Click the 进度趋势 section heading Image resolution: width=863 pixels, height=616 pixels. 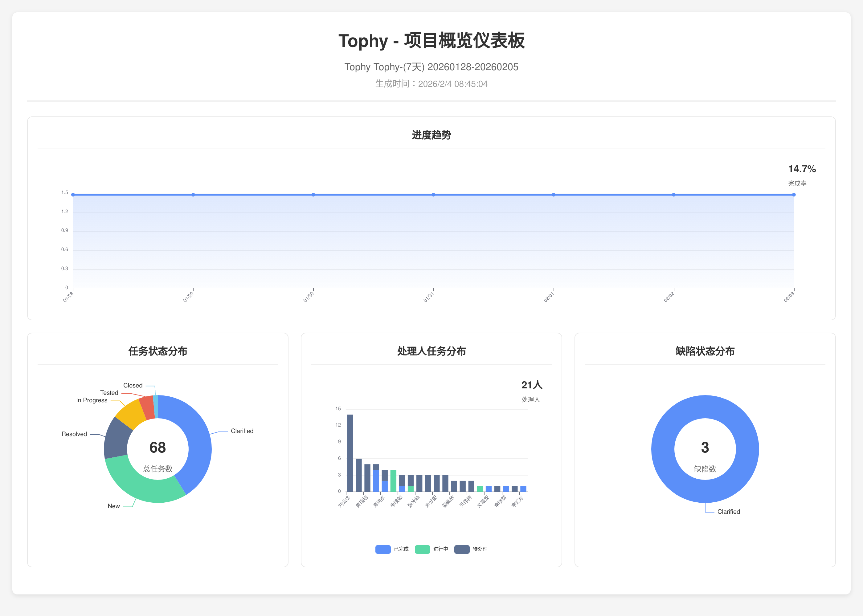click(x=431, y=135)
